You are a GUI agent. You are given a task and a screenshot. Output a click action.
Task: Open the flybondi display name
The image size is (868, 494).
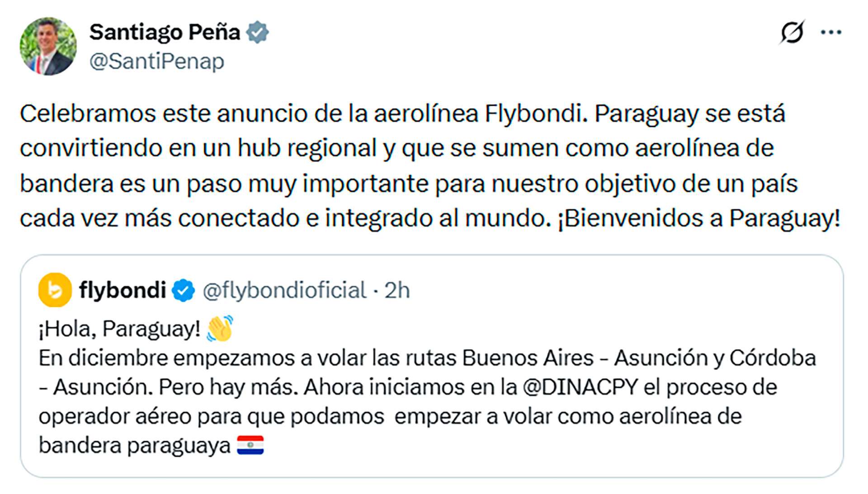(123, 290)
